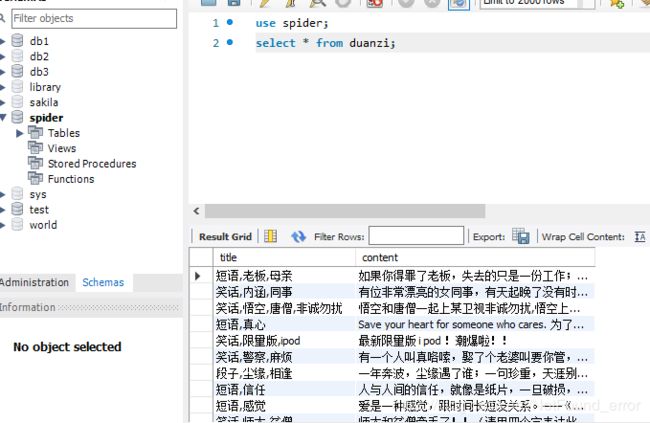Collapse the spider schema tree arrow
The height and width of the screenshot is (423, 650).
(x=3, y=117)
